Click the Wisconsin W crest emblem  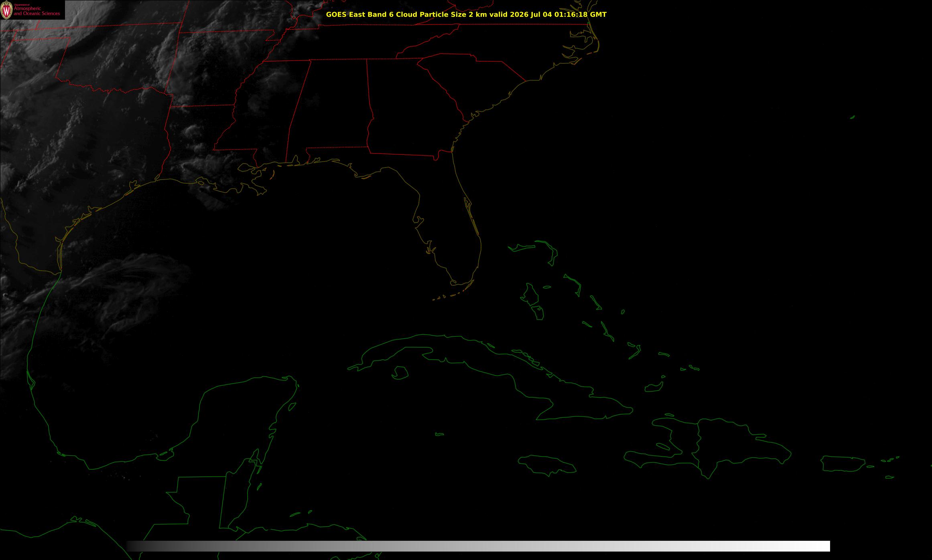(x=6, y=10)
